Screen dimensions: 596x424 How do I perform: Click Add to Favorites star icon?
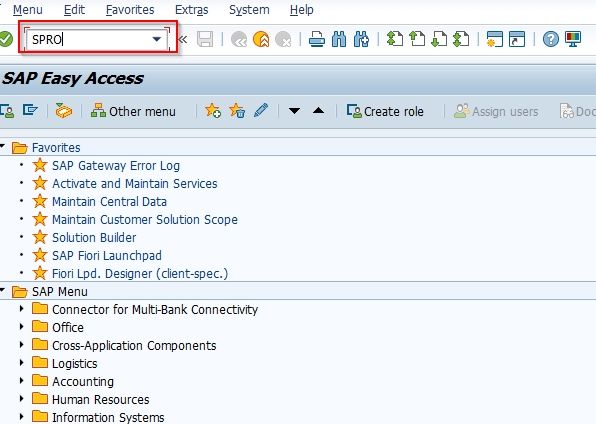point(213,111)
